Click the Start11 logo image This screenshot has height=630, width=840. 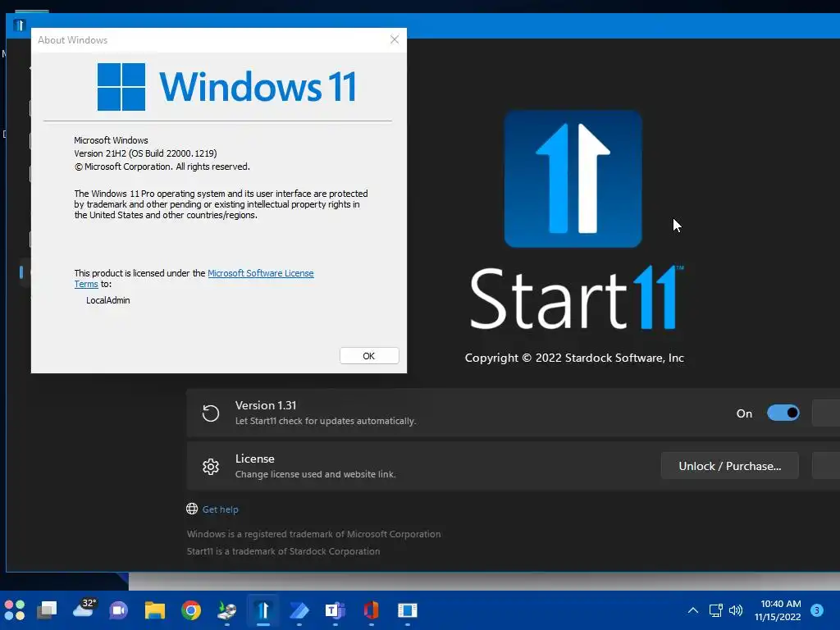point(573,179)
